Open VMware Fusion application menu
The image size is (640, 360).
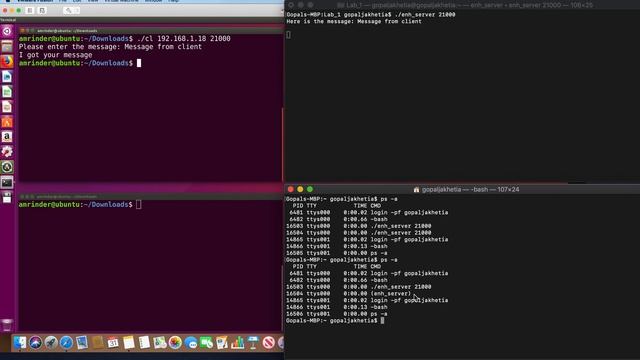pyautogui.click(x=35, y=1)
